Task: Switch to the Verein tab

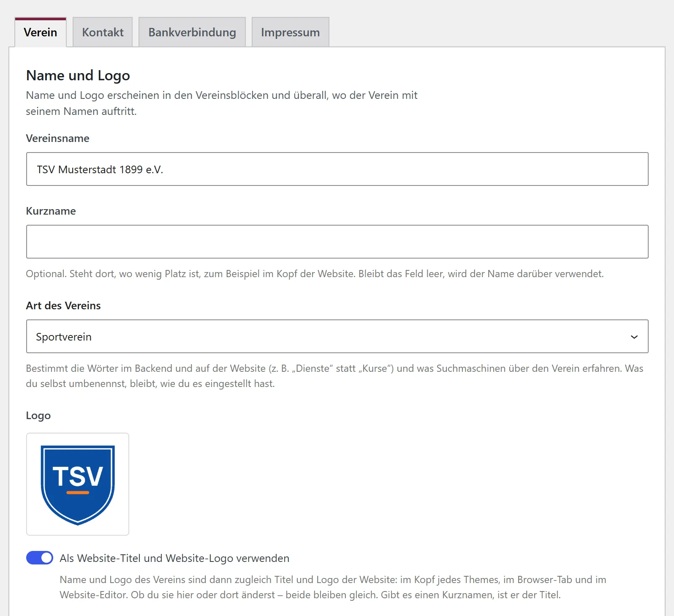Action: 41,32
